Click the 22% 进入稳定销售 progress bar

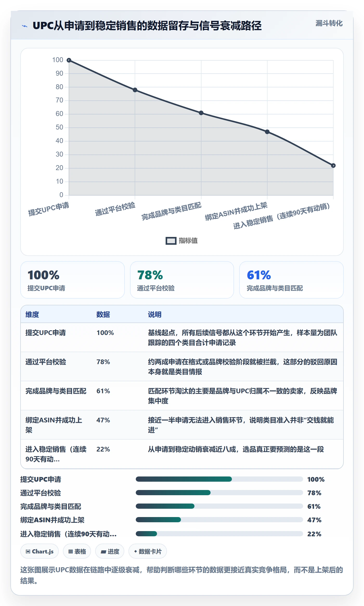click(219, 534)
